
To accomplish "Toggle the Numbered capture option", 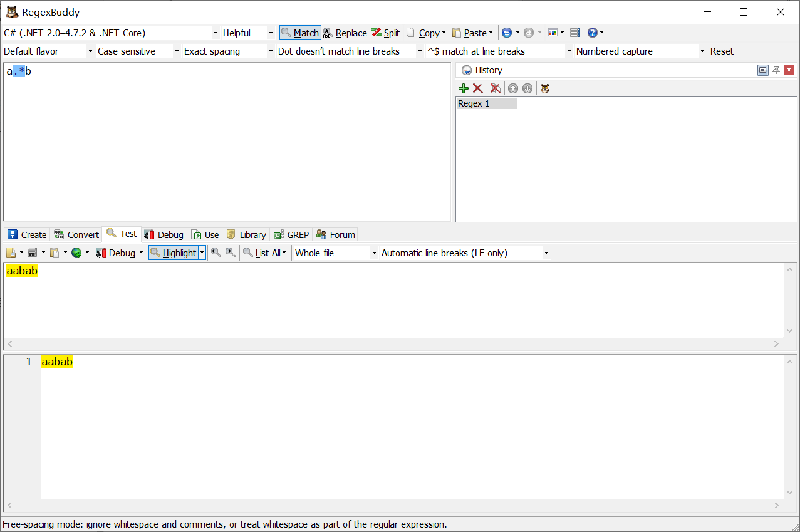I will [x=640, y=51].
